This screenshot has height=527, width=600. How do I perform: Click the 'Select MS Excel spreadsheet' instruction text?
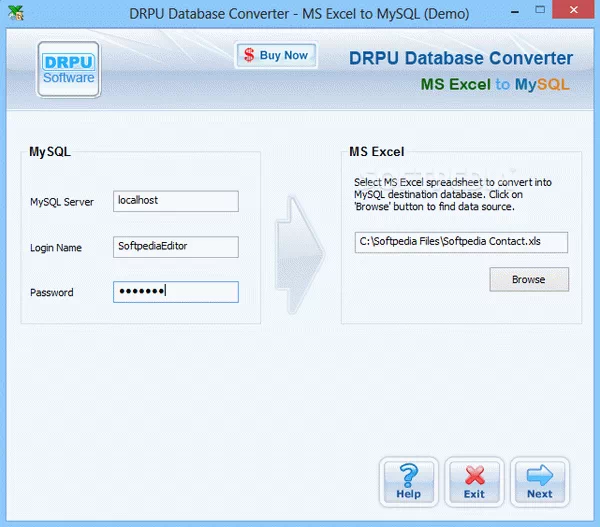pyautogui.click(x=453, y=194)
